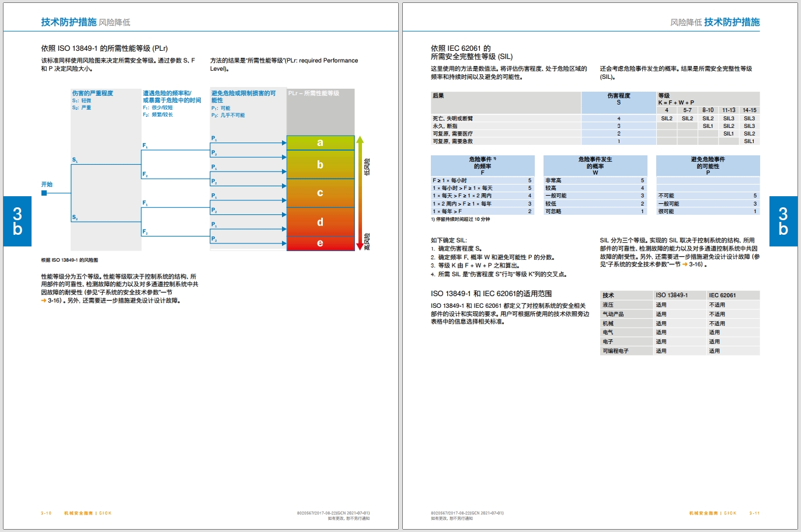The image size is (801, 532).
Task: Click the right page blue "3b" chapter tab
Action: [783, 221]
